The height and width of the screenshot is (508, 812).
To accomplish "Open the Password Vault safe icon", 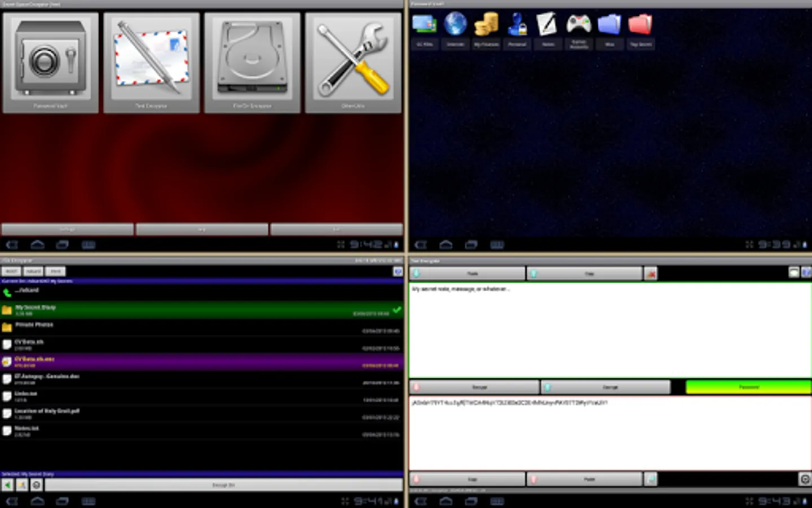I will point(51,62).
